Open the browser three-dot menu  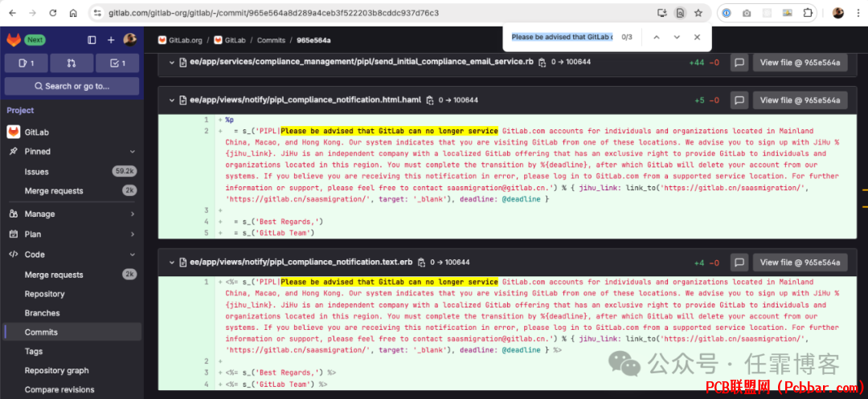tap(858, 13)
